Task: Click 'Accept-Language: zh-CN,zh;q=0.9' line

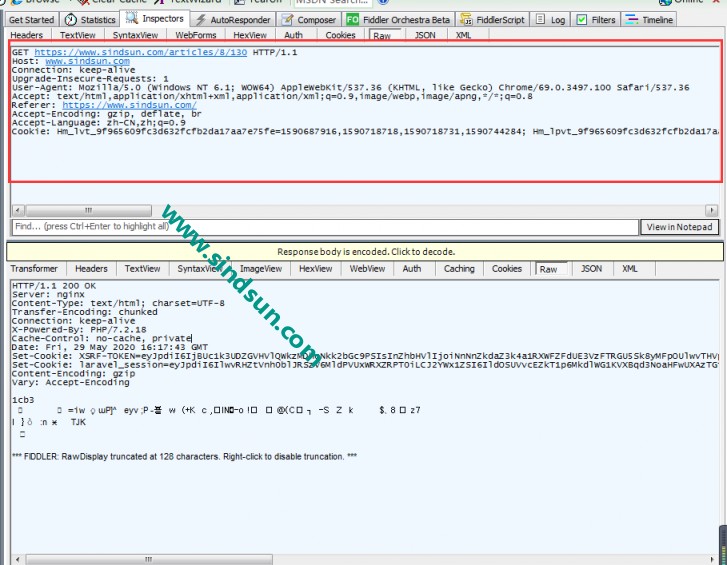Action: (x=99, y=123)
